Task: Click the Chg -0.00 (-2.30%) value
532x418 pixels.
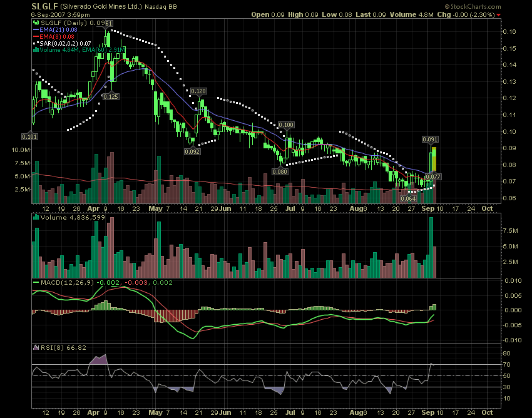Action: (x=466, y=14)
